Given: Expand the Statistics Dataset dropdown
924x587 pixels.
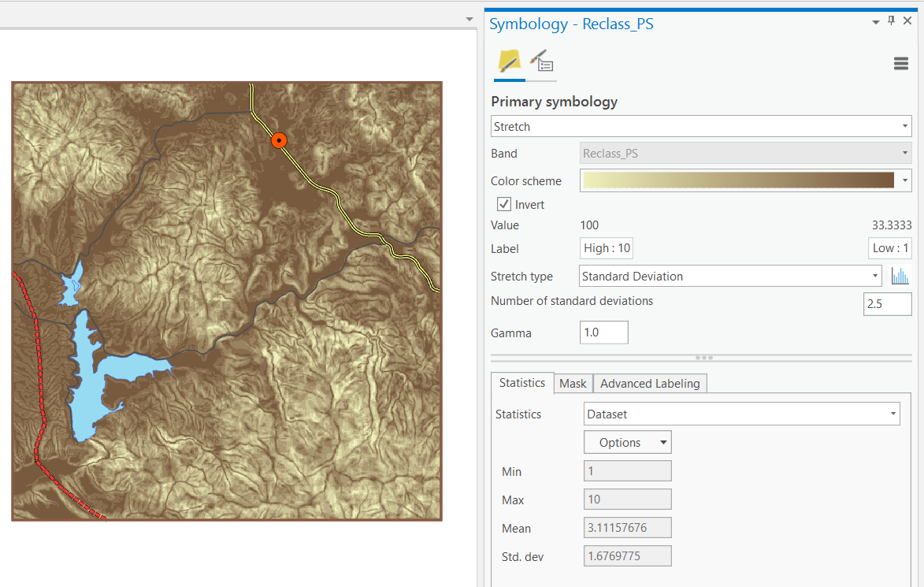Looking at the screenshot, I should pos(741,414).
